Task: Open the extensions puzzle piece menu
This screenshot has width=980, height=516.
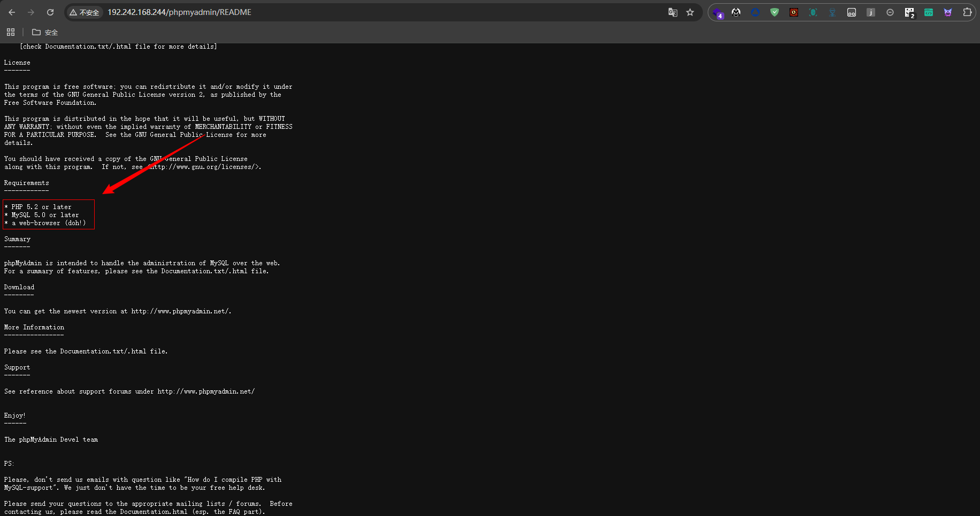Action: (x=967, y=12)
